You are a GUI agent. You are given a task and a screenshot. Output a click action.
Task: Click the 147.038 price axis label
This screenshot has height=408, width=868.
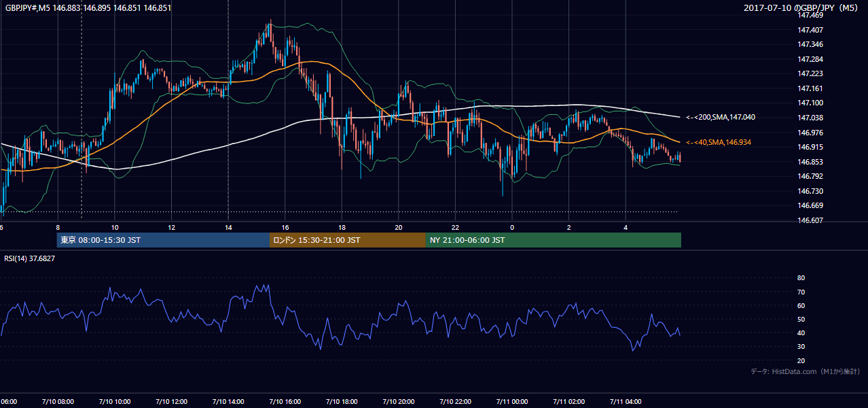[x=810, y=118]
